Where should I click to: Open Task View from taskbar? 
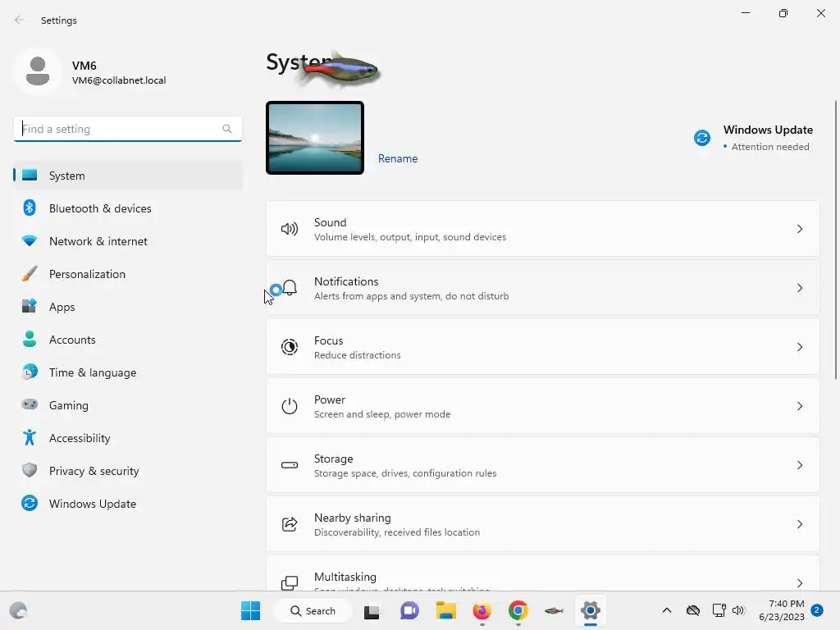pyautogui.click(x=372, y=610)
